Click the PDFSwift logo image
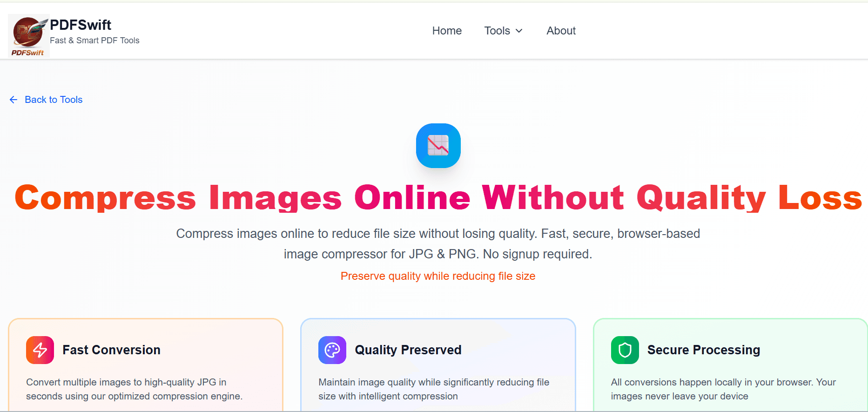 pyautogui.click(x=29, y=36)
